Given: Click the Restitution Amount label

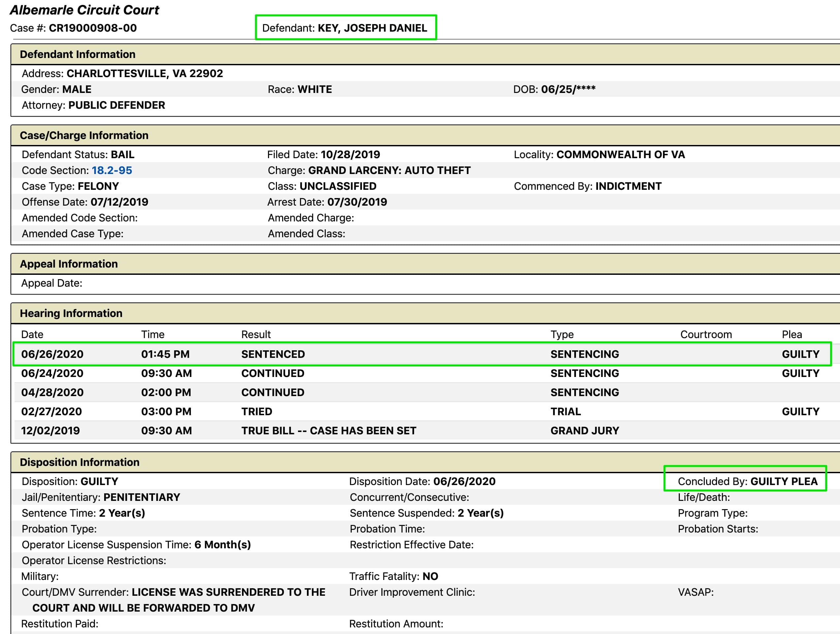Looking at the screenshot, I should (x=396, y=624).
